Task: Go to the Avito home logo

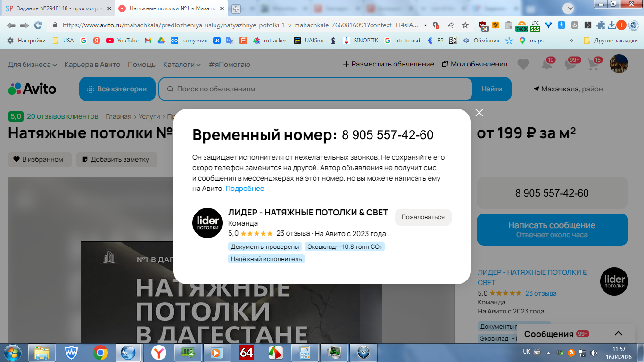Action: 32,89
